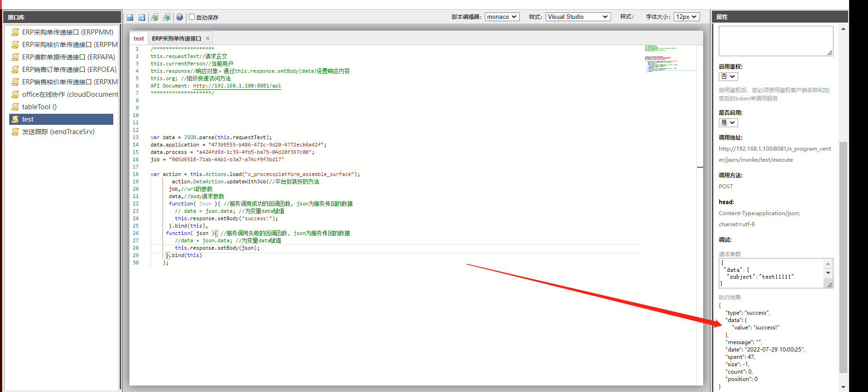The height and width of the screenshot is (392, 868).
Task: Select office在线协作 in the interface list
Action: [70, 94]
